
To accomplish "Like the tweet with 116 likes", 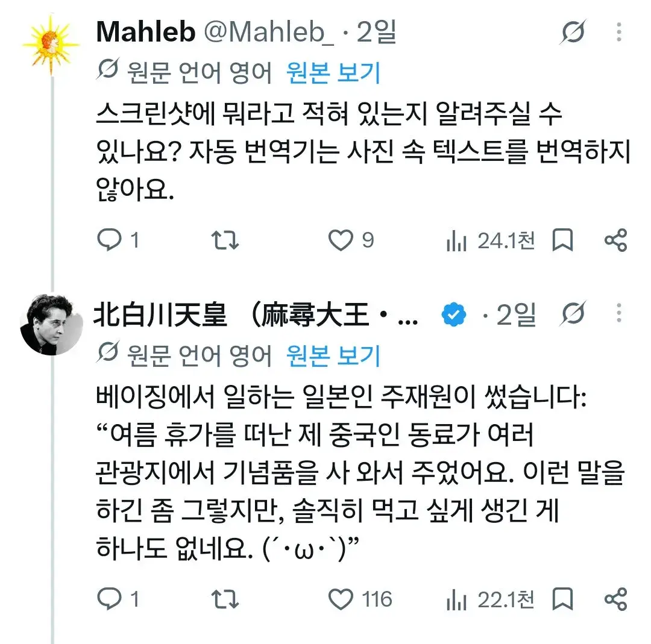I will coord(341,599).
